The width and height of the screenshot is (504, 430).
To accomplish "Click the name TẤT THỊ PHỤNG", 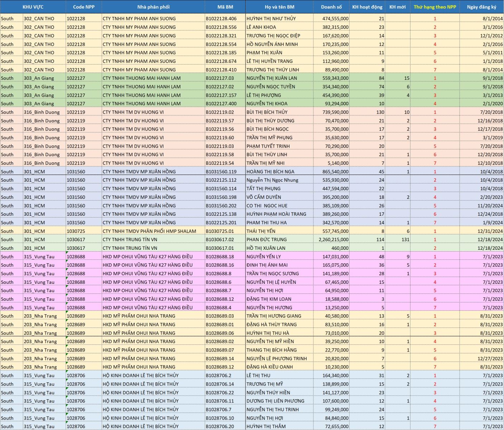I will [x=263, y=189].
